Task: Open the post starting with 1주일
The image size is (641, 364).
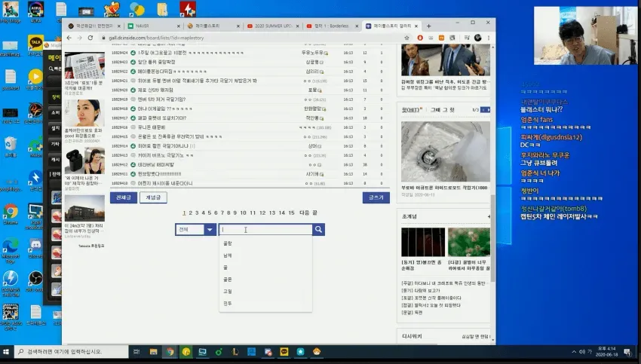Action: (191, 53)
